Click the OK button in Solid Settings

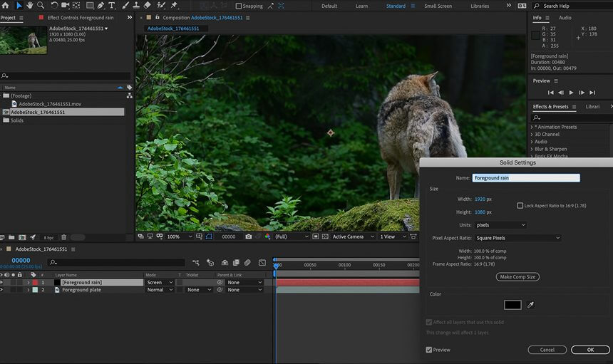tap(590, 350)
